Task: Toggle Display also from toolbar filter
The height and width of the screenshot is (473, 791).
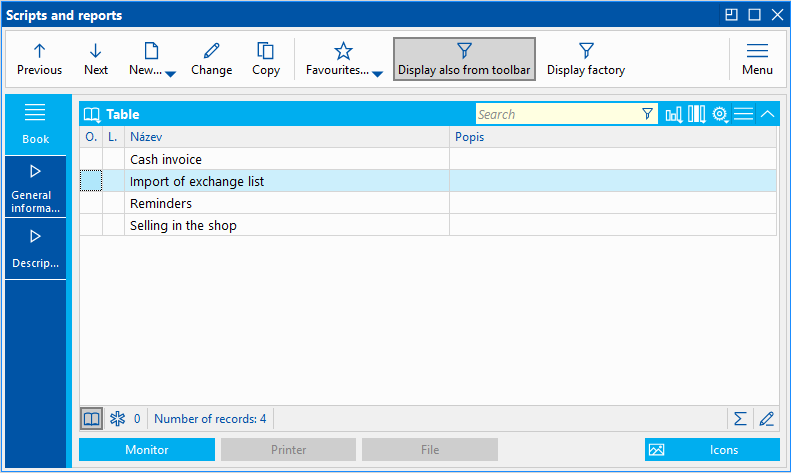Action: pyautogui.click(x=464, y=59)
